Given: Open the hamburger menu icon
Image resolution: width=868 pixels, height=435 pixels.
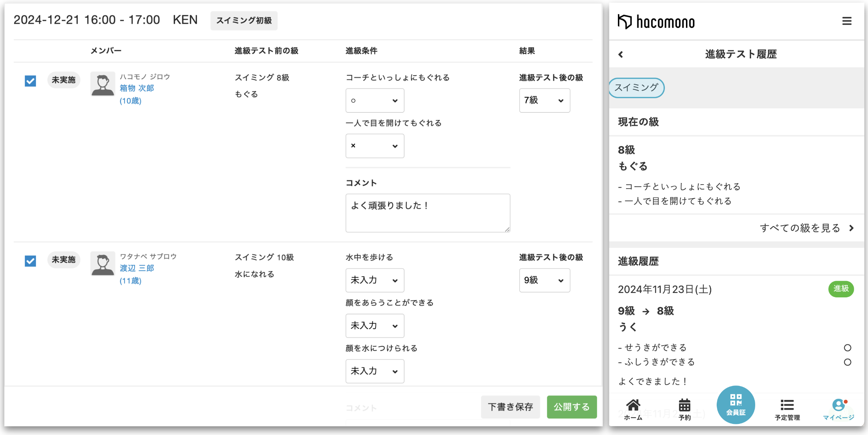Looking at the screenshot, I should pos(847,21).
